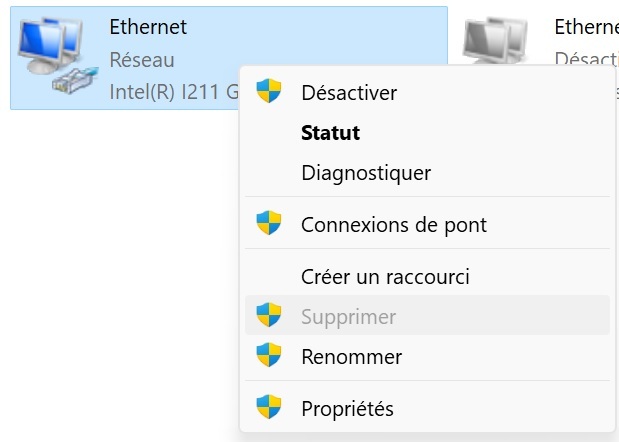Choose Créer un raccourci in the menu
The width and height of the screenshot is (619, 442).
428,277
